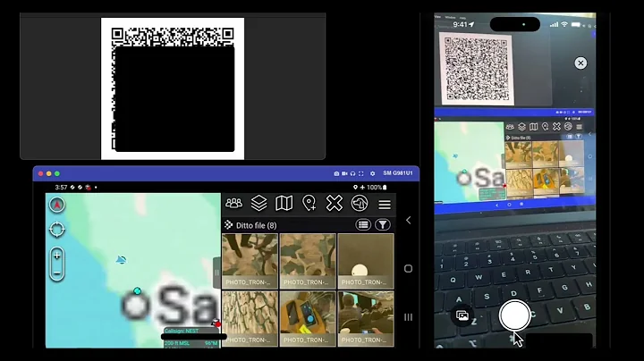Take screenshot via mirror window camera icon

click(336, 173)
